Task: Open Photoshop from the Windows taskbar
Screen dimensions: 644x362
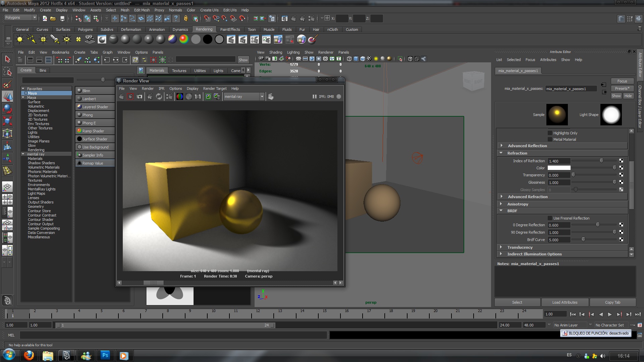Action: pos(105,355)
